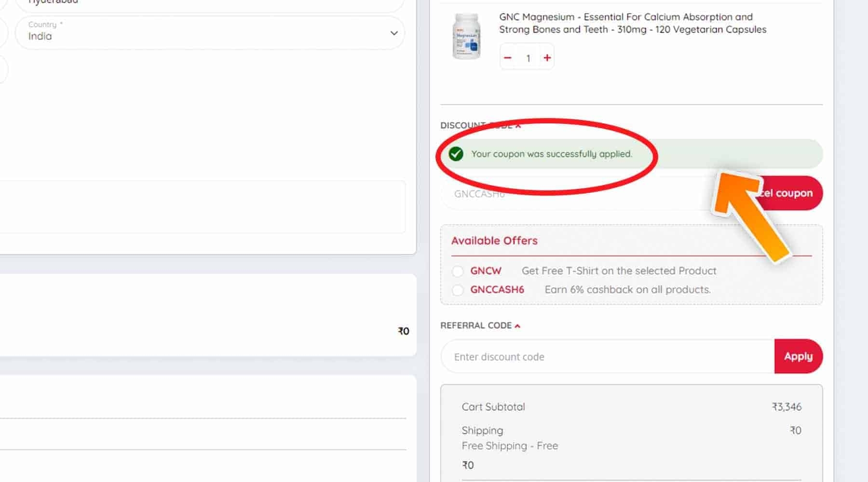Click the Country field chevron arrow
The width and height of the screenshot is (868, 482).
coord(394,33)
